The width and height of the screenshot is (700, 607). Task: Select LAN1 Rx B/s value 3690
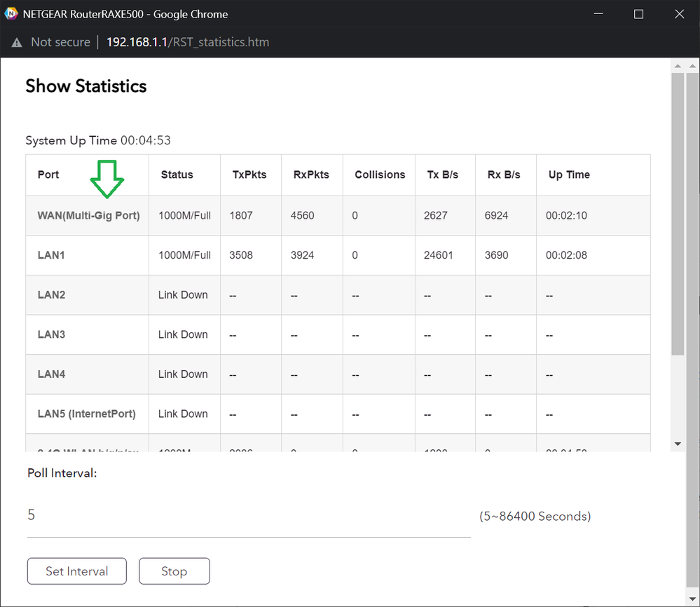pos(496,255)
